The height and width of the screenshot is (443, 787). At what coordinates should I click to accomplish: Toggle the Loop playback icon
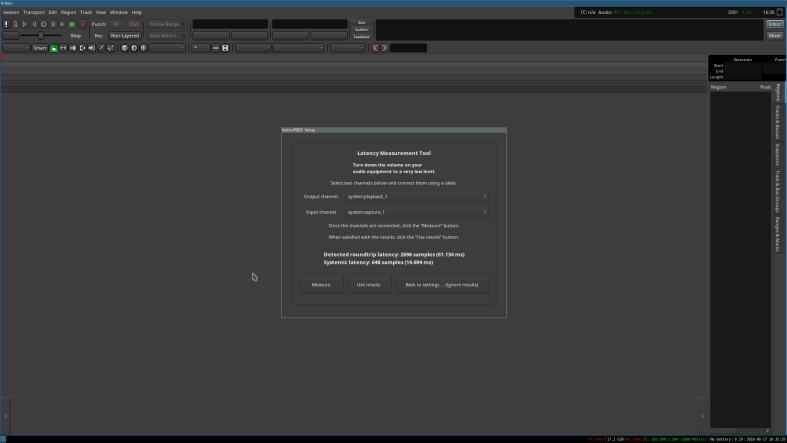coord(43,24)
